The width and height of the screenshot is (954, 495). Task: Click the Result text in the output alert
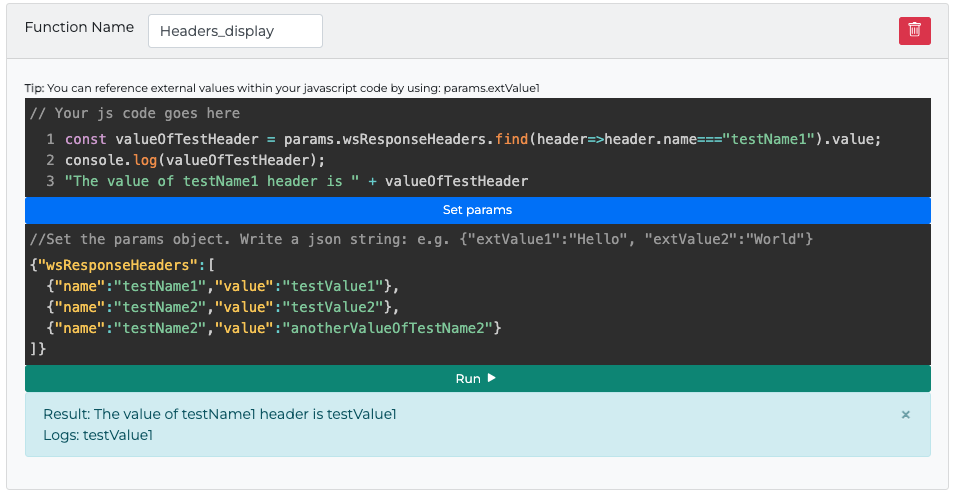point(220,415)
